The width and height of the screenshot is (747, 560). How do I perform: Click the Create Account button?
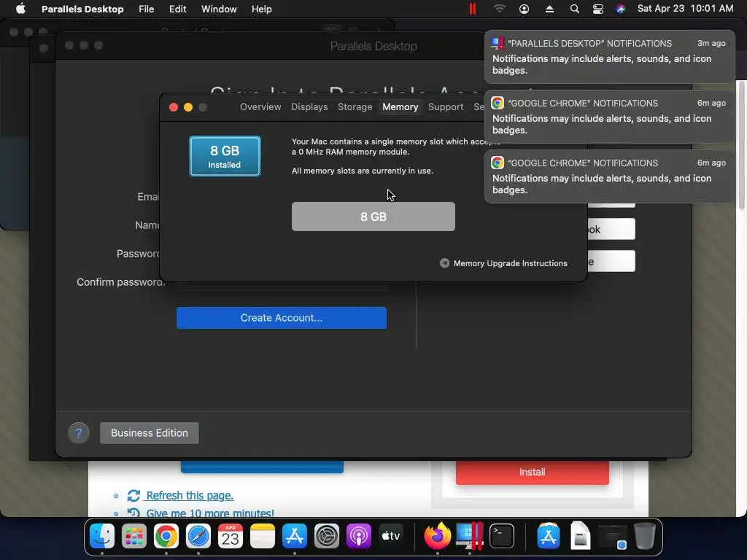coord(281,318)
